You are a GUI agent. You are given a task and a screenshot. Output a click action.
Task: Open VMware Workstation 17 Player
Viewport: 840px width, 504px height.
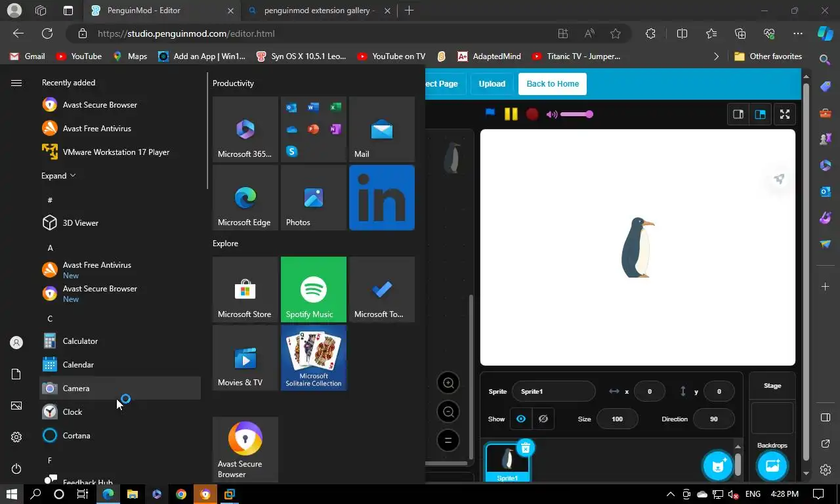pos(120,152)
